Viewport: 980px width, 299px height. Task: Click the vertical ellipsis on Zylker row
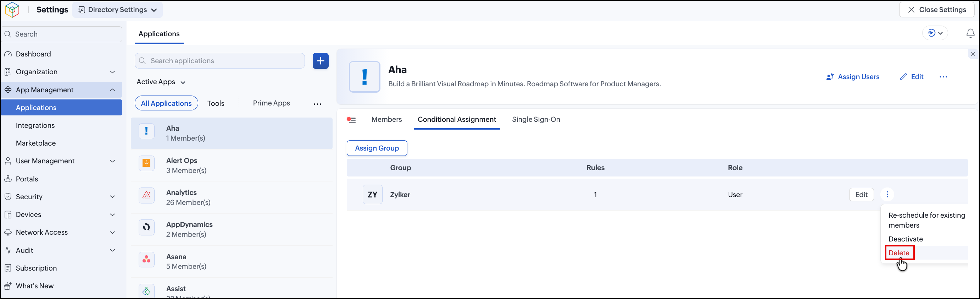(x=887, y=195)
